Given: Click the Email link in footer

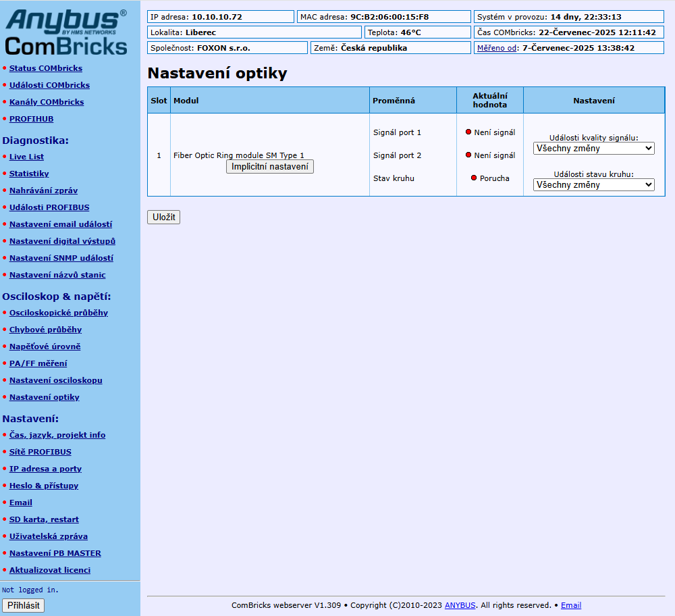Looking at the screenshot, I should [571, 605].
